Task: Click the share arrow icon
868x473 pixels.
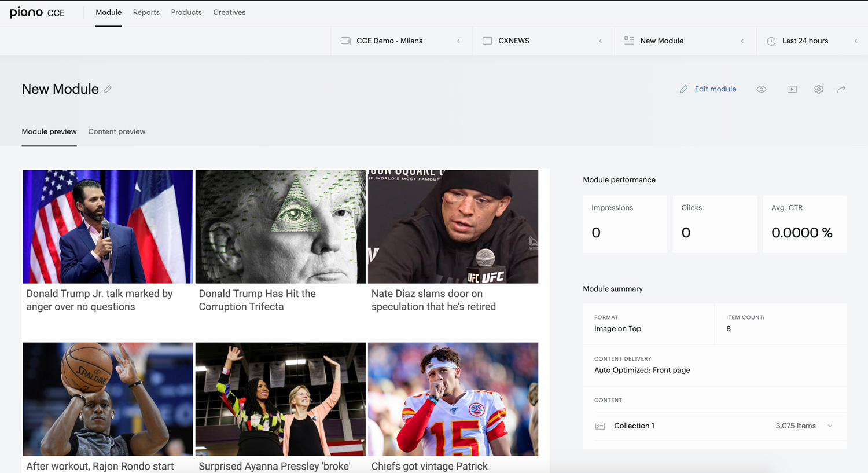Action: click(841, 89)
